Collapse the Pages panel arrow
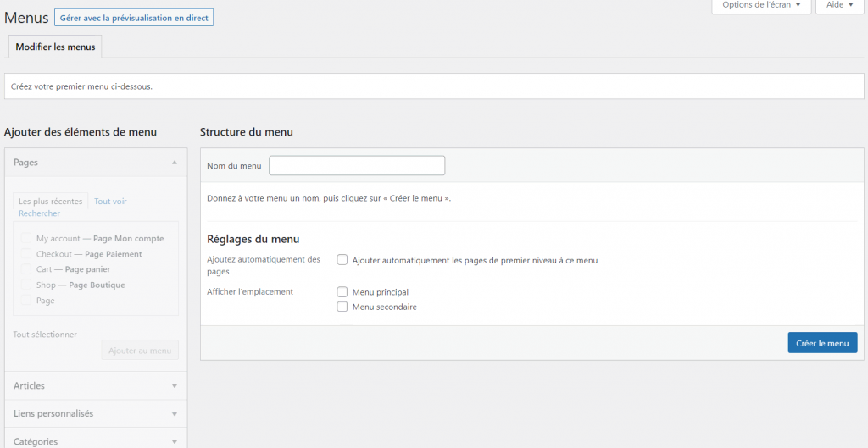The width and height of the screenshot is (868, 448). coord(174,162)
